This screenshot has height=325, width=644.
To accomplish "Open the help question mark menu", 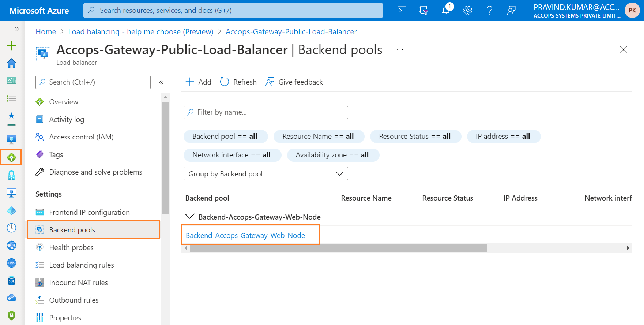I will pos(490,10).
